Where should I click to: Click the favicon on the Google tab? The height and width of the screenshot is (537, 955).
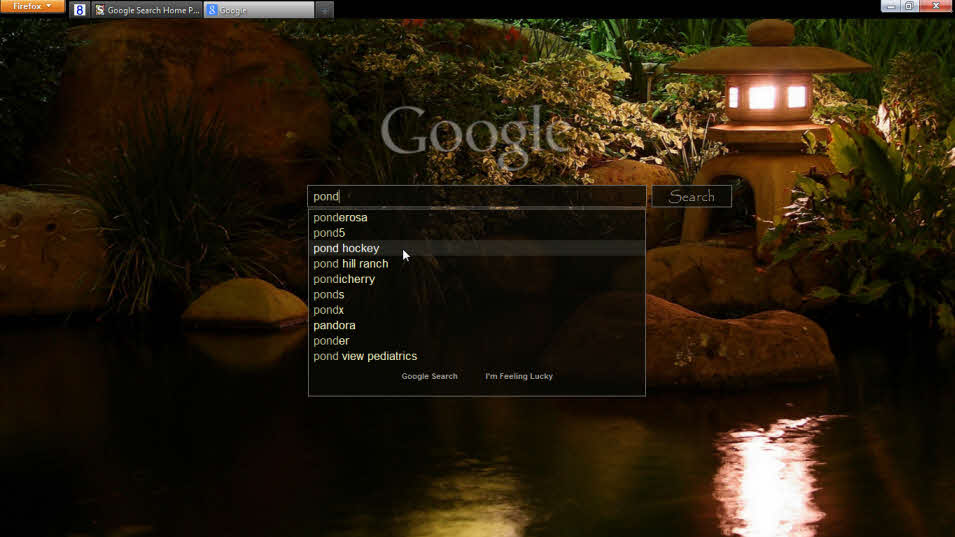pos(212,10)
